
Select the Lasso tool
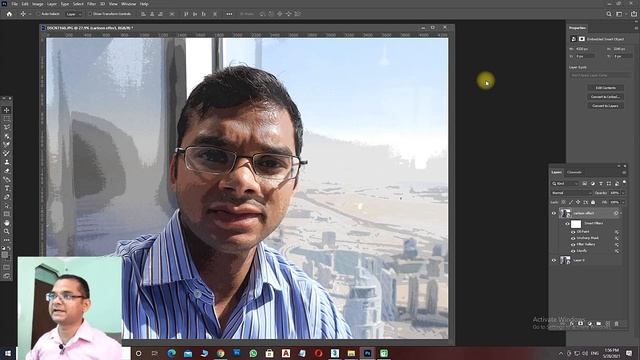[x=7, y=127]
